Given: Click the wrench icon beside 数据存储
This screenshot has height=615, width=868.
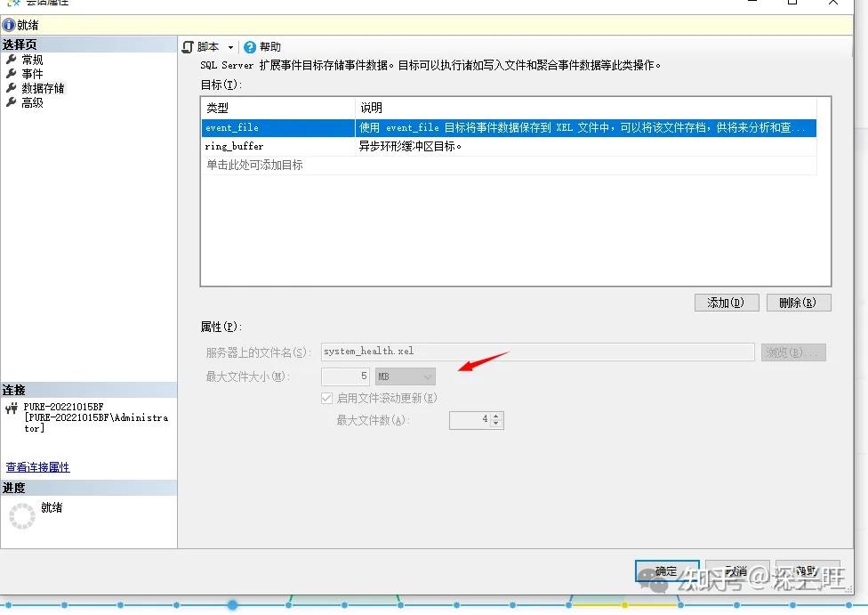Looking at the screenshot, I should [11, 88].
